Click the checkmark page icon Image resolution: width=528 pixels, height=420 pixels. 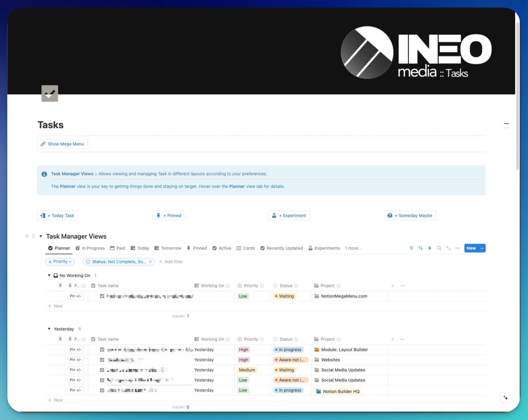50,93
